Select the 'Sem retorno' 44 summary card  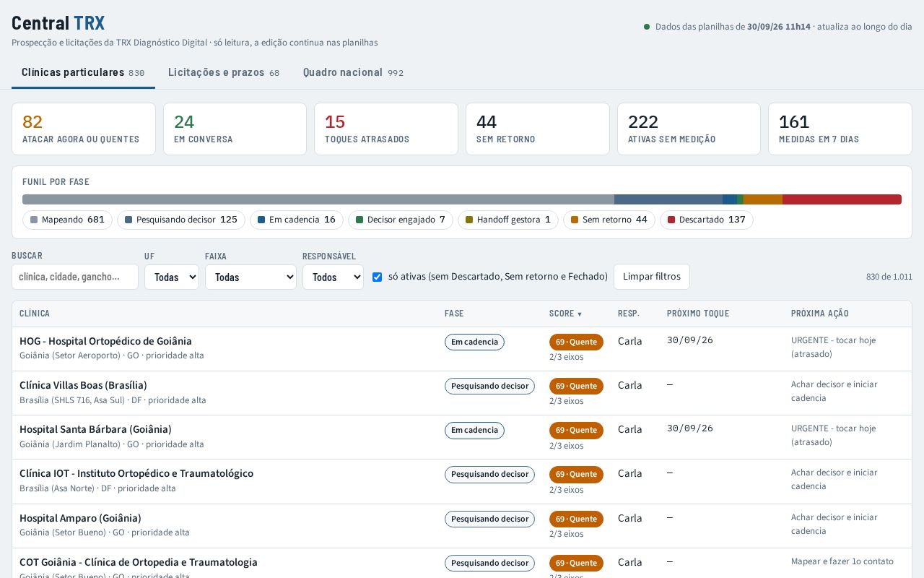pyautogui.click(x=538, y=129)
